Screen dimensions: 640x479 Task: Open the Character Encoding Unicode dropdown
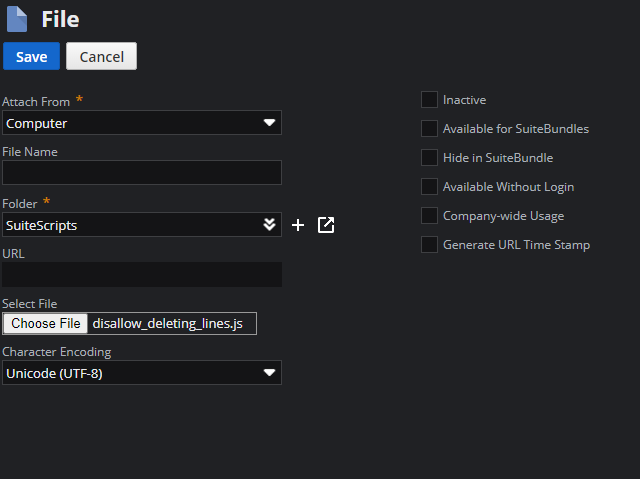click(x=142, y=373)
